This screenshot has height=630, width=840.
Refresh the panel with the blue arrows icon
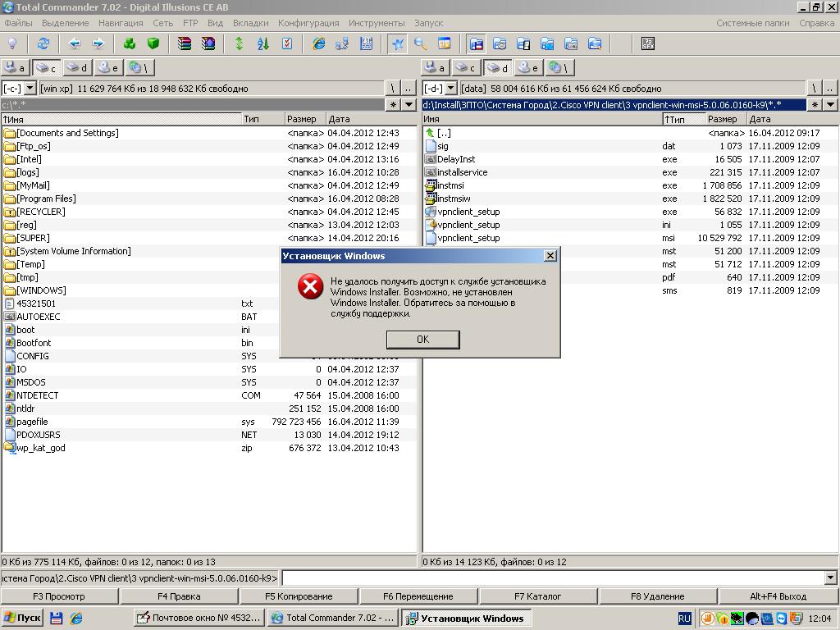coord(43,44)
